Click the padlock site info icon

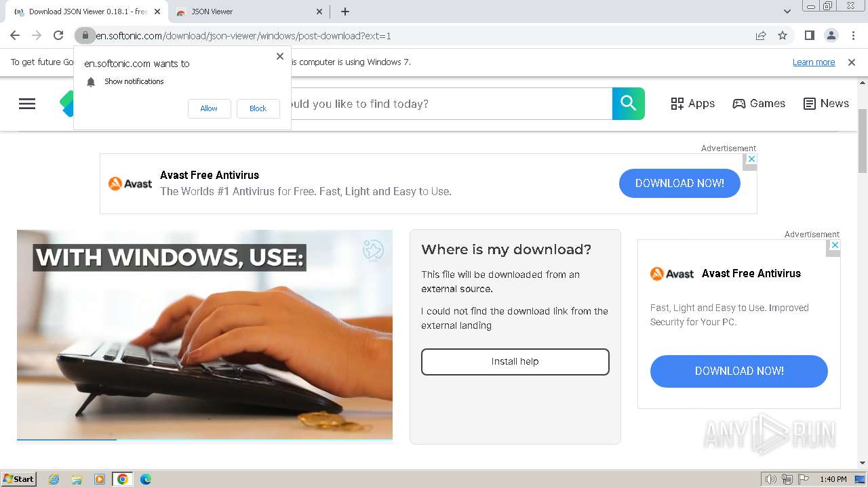(x=85, y=35)
